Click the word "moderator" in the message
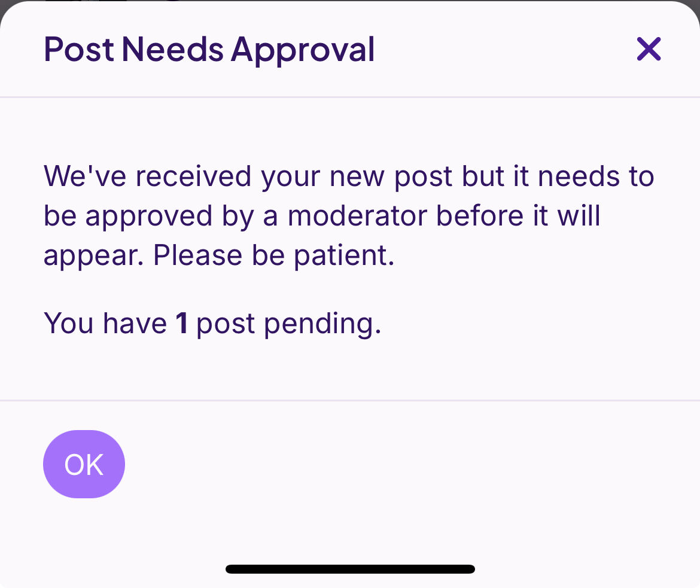Image resolution: width=700 pixels, height=588 pixels. click(x=357, y=216)
